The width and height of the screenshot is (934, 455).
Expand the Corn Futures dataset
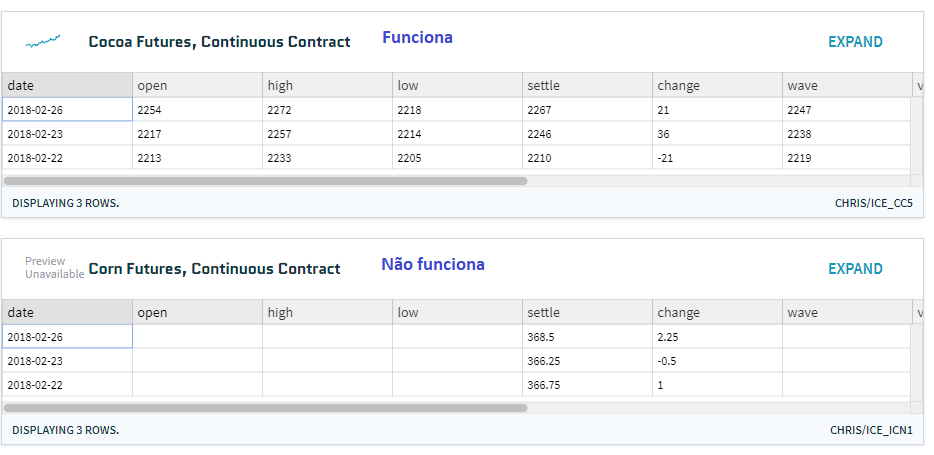pyautogui.click(x=855, y=269)
